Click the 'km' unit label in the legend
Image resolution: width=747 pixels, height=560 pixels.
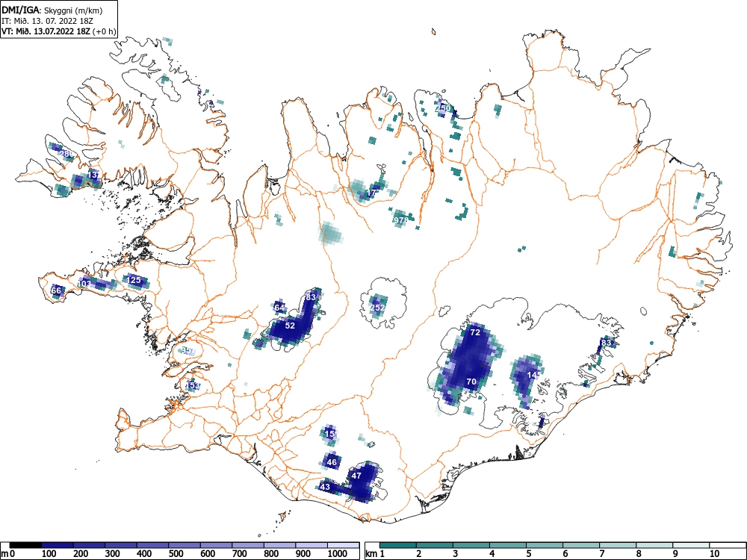pyautogui.click(x=371, y=554)
